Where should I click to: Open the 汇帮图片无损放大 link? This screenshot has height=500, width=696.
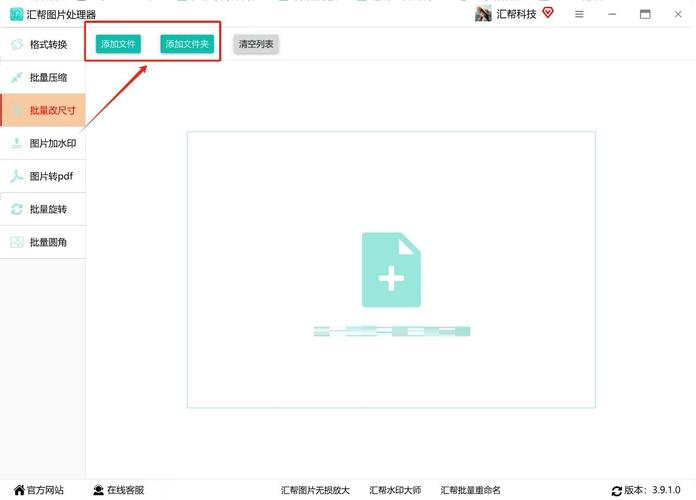click(315, 490)
